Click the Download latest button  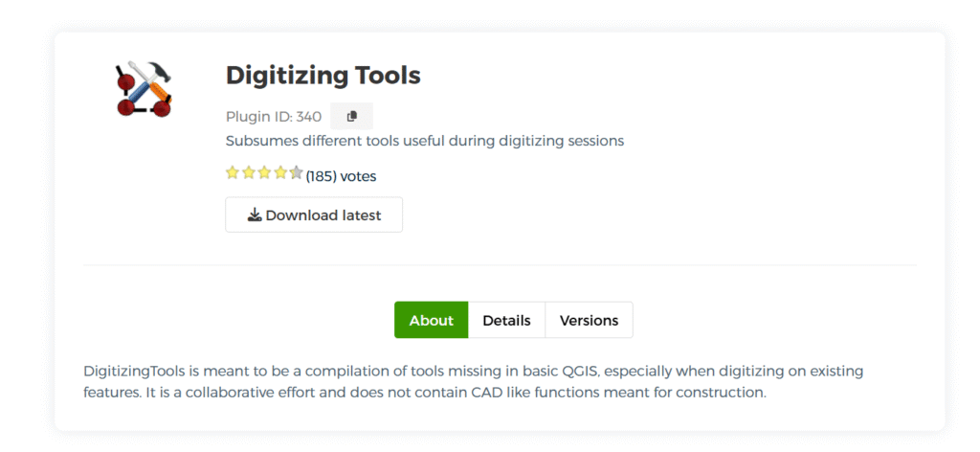(314, 215)
